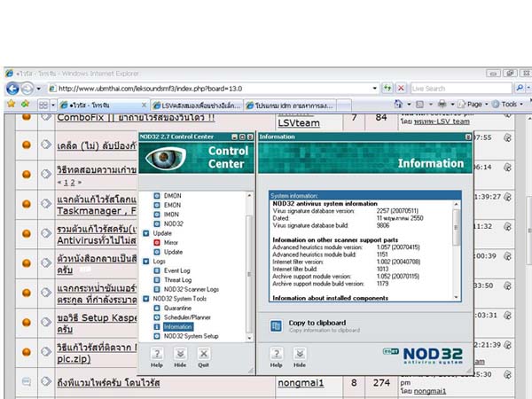Open the tab list dropdown arrow
532x399 pixels.
[53, 106]
